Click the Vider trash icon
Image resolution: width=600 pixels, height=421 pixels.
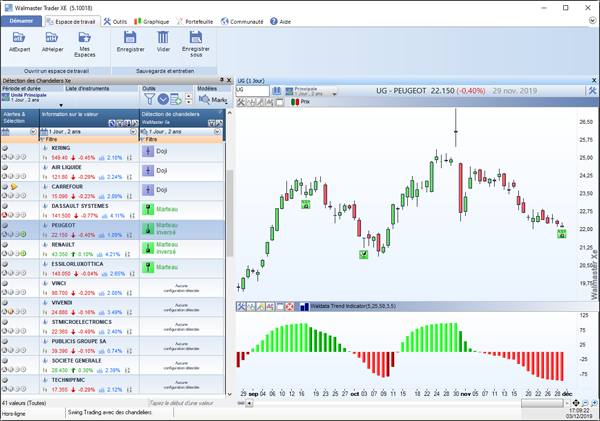(163, 38)
